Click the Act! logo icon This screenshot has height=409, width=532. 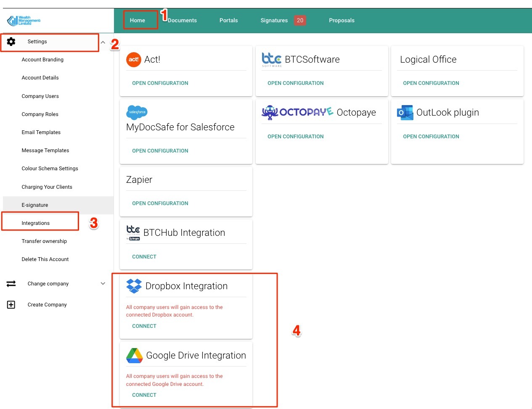pyautogui.click(x=134, y=60)
